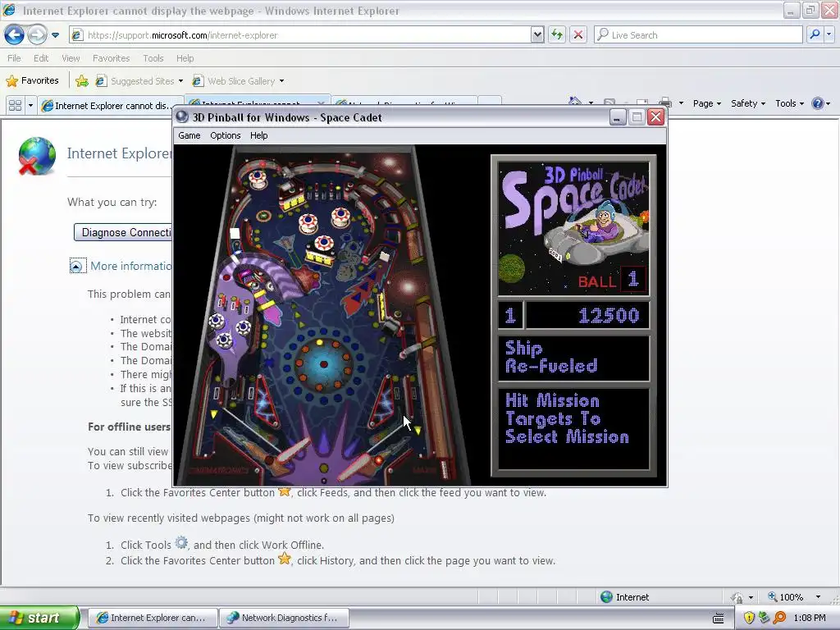This screenshot has height=630, width=840.
Task: Click the address bar URL field
Action: (x=300, y=35)
